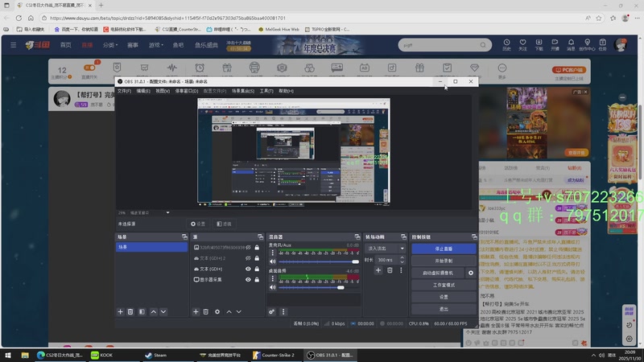Click the 停止直播 button
The height and width of the screenshot is (362, 644).
pyautogui.click(x=444, y=249)
